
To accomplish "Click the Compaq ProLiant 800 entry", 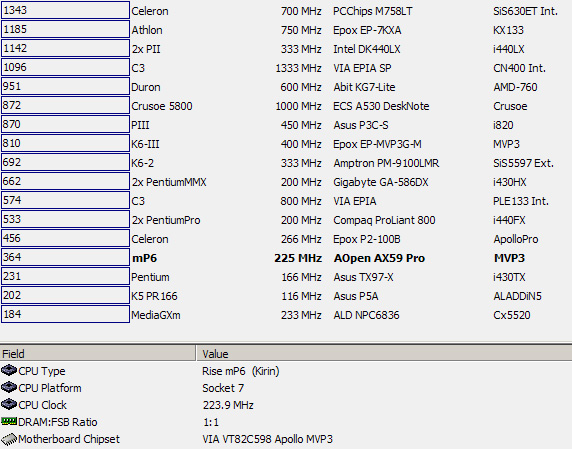I will coord(384,220).
